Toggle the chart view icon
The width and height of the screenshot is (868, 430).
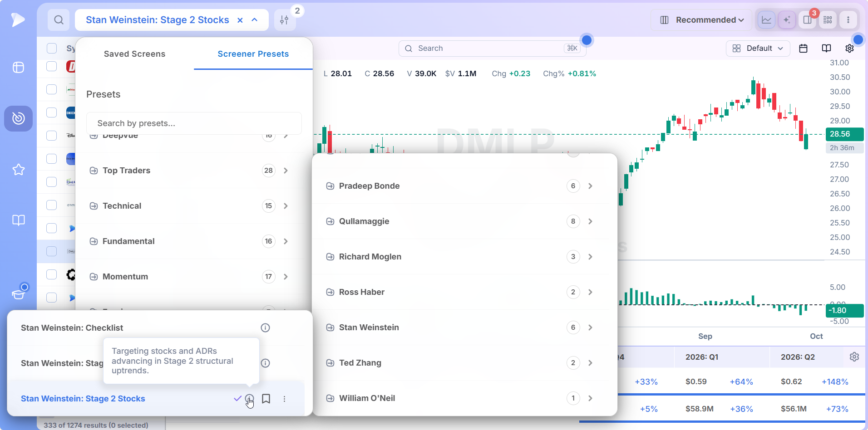click(x=766, y=20)
